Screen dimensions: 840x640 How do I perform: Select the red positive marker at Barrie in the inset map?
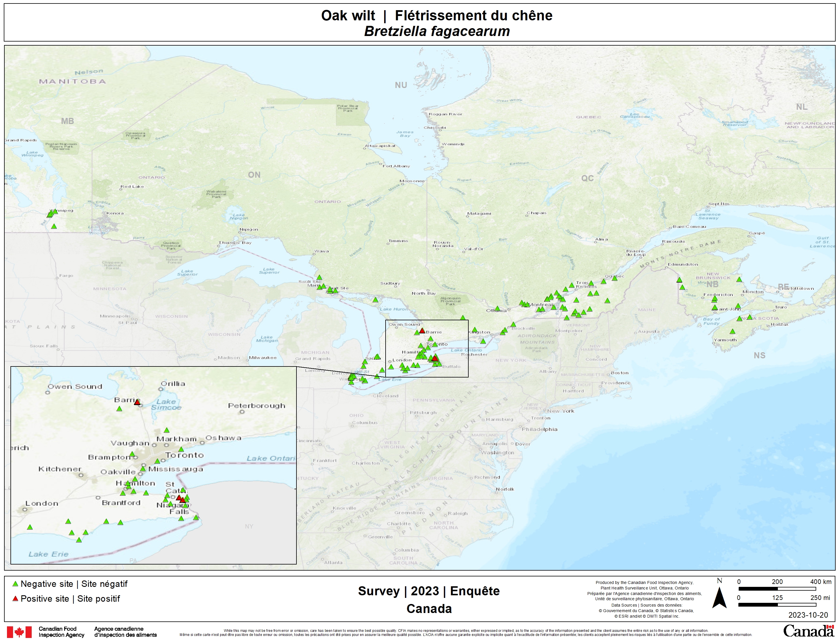pos(137,402)
